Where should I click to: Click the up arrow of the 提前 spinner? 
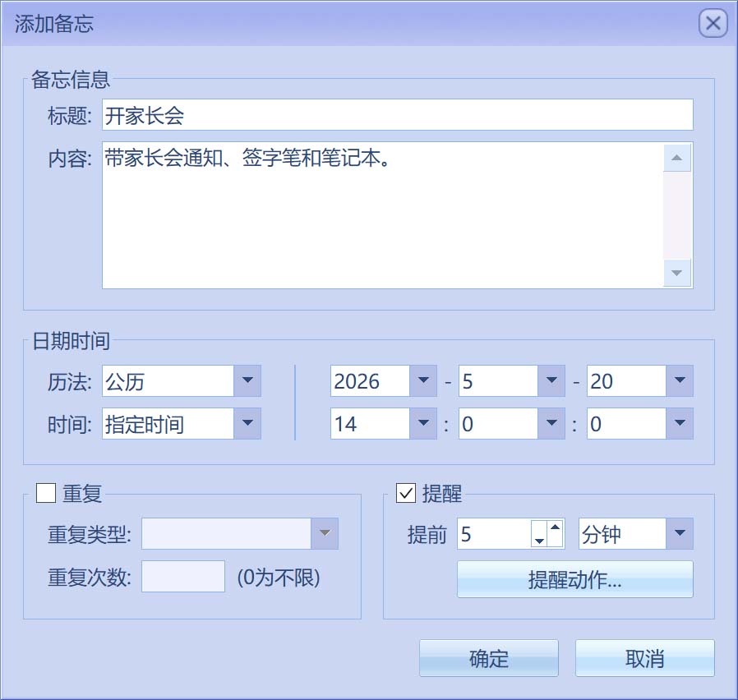[556, 527]
